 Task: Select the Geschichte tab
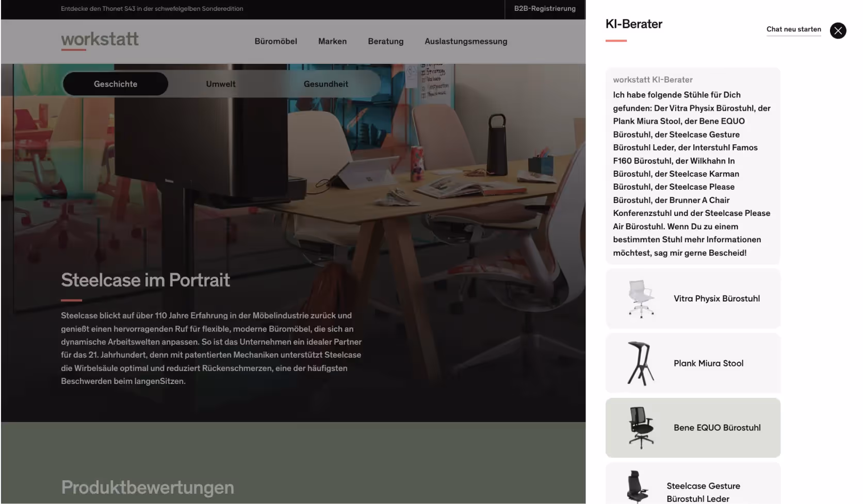[116, 84]
